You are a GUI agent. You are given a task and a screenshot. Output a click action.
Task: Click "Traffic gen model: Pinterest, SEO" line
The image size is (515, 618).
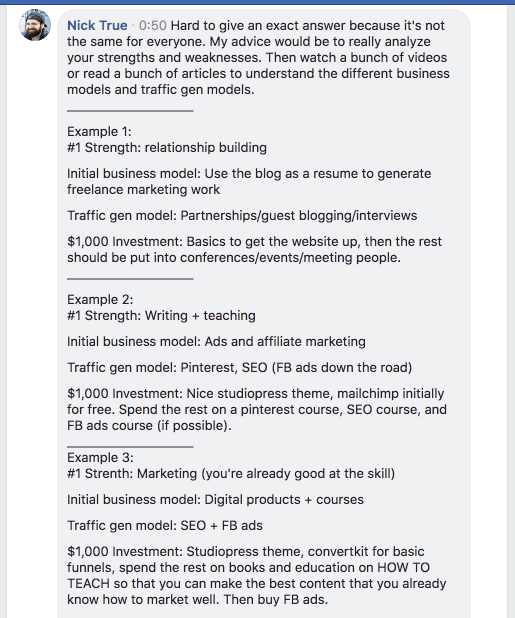tap(240, 368)
